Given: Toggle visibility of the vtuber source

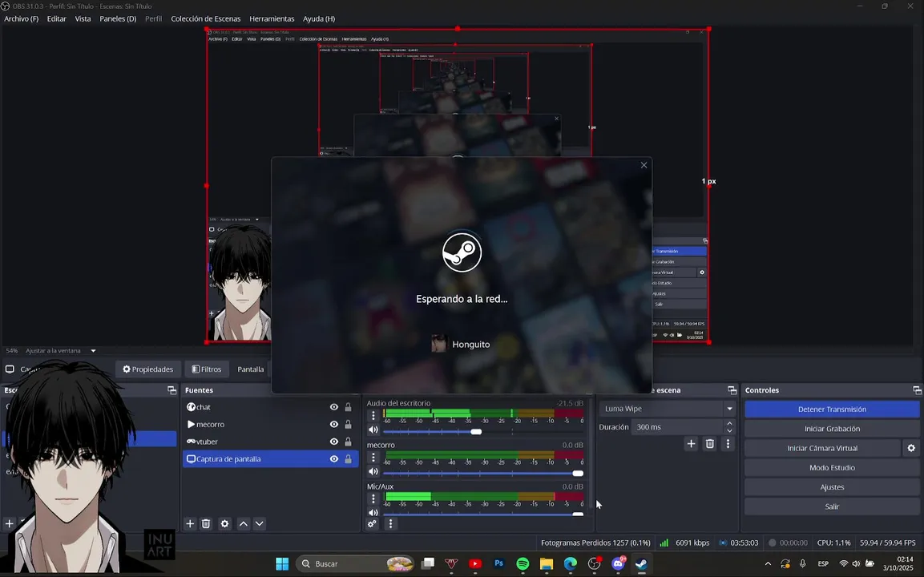Looking at the screenshot, I should (x=333, y=442).
